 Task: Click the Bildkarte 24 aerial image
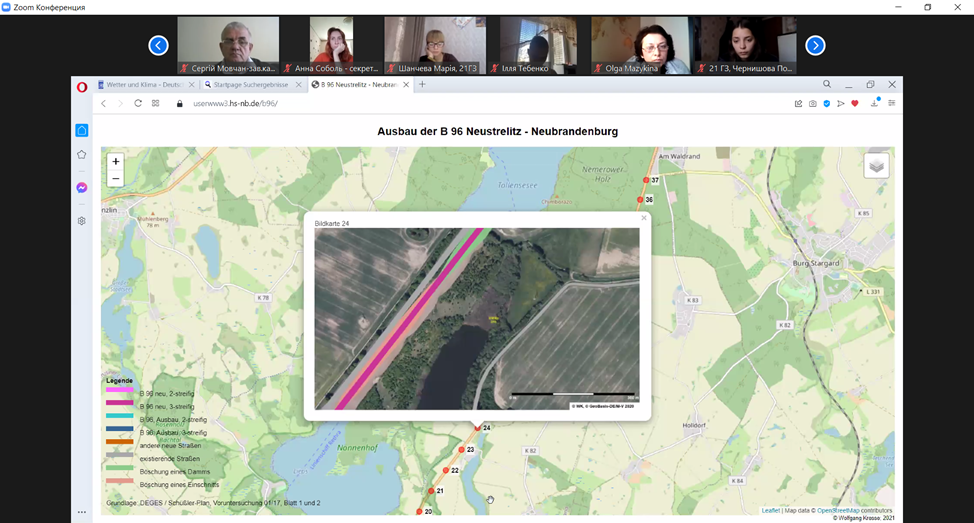[476, 319]
